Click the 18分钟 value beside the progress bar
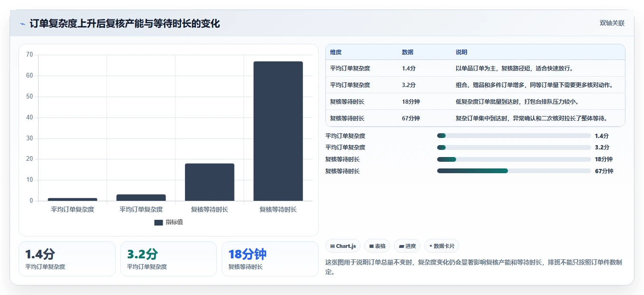Screen dimensions: 644x295 (604, 159)
